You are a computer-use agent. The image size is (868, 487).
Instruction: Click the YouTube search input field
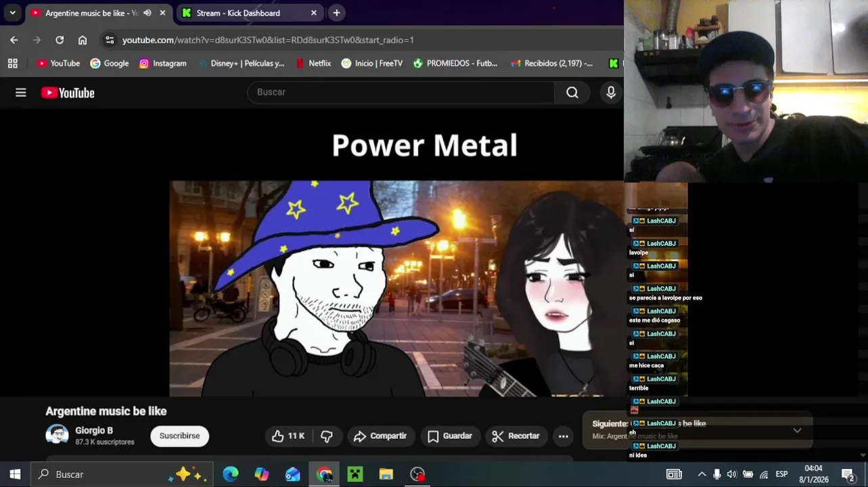(401, 93)
